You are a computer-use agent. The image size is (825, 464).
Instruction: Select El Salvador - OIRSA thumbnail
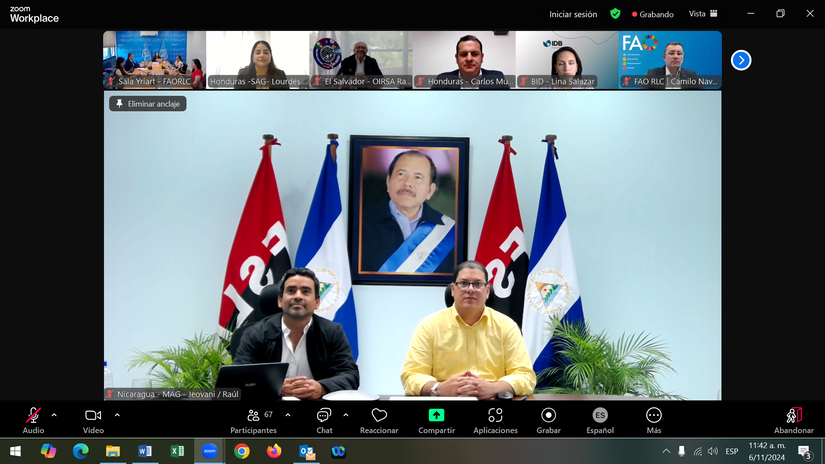[360, 59]
